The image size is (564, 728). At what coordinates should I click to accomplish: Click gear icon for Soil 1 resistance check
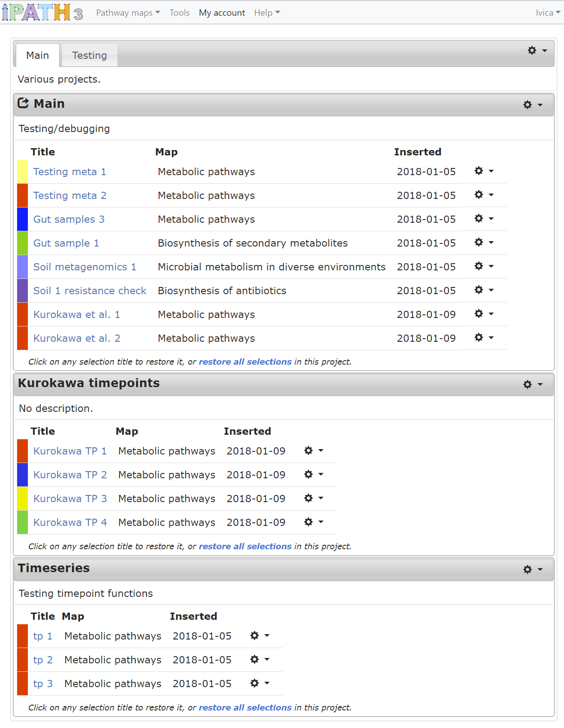tap(484, 290)
